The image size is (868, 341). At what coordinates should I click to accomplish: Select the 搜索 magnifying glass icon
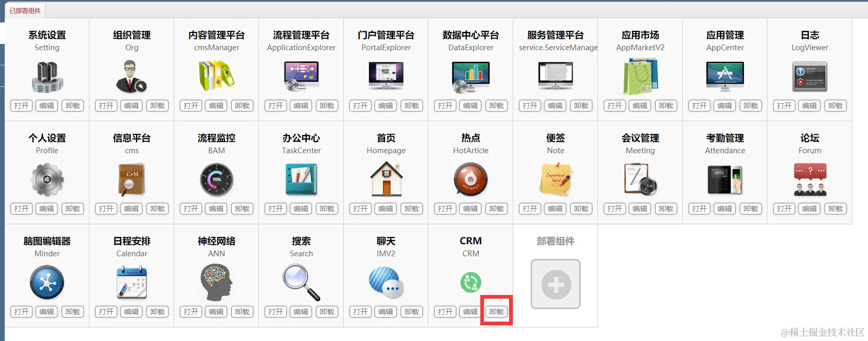coord(301,282)
